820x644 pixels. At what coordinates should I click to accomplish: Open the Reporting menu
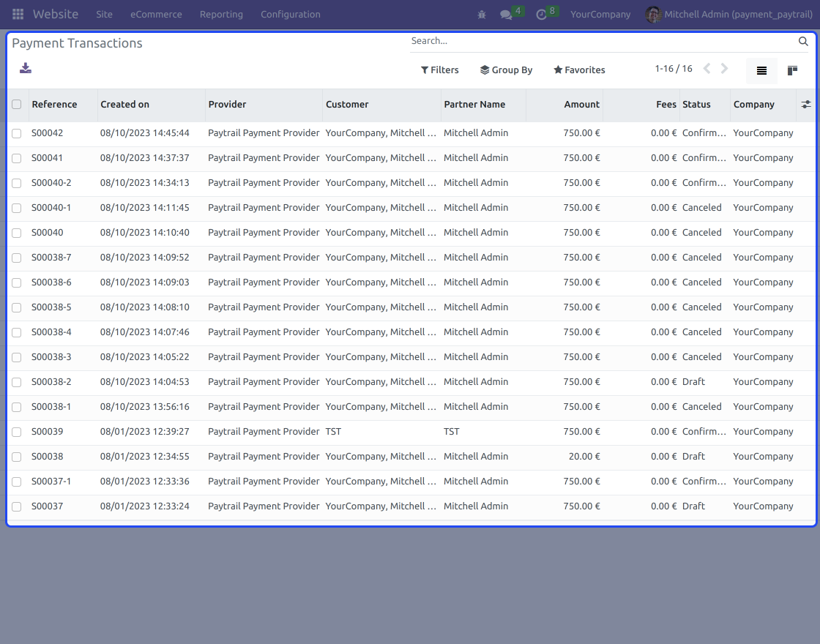click(221, 15)
